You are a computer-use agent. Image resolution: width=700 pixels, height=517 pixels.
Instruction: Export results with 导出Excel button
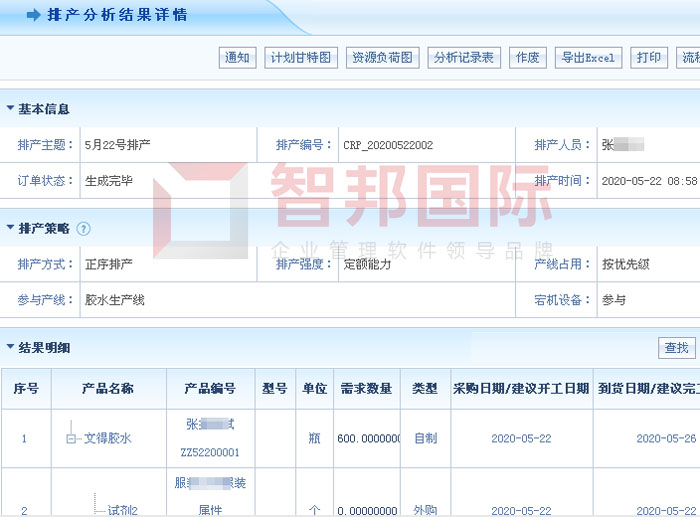click(588, 58)
